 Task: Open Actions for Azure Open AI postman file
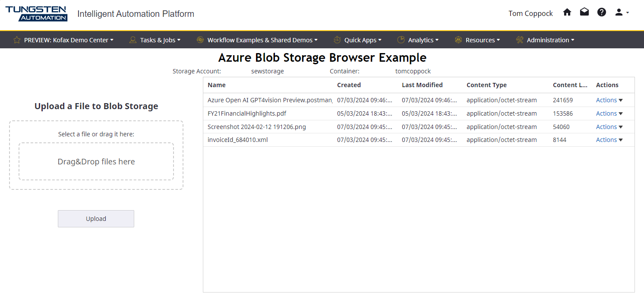pyautogui.click(x=609, y=100)
